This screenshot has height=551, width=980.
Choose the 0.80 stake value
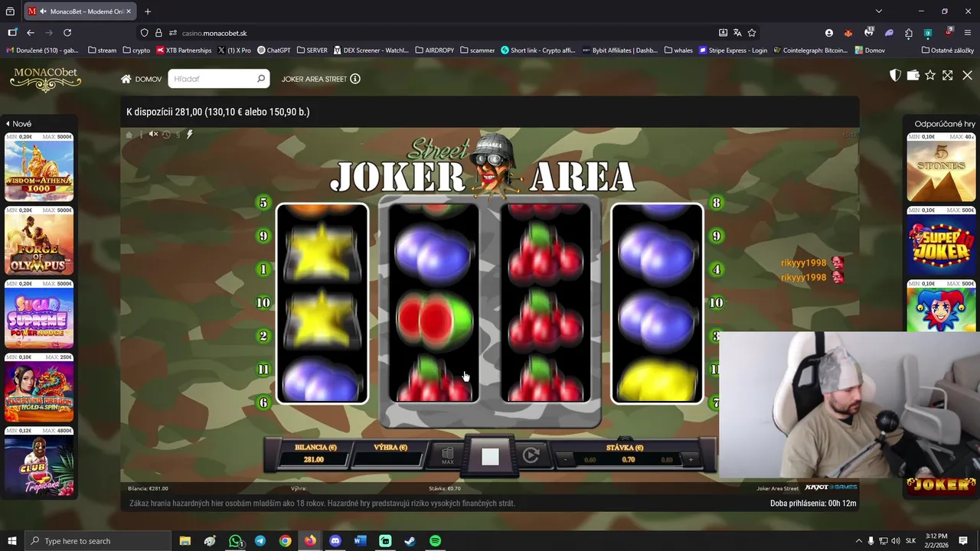coord(667,460)
